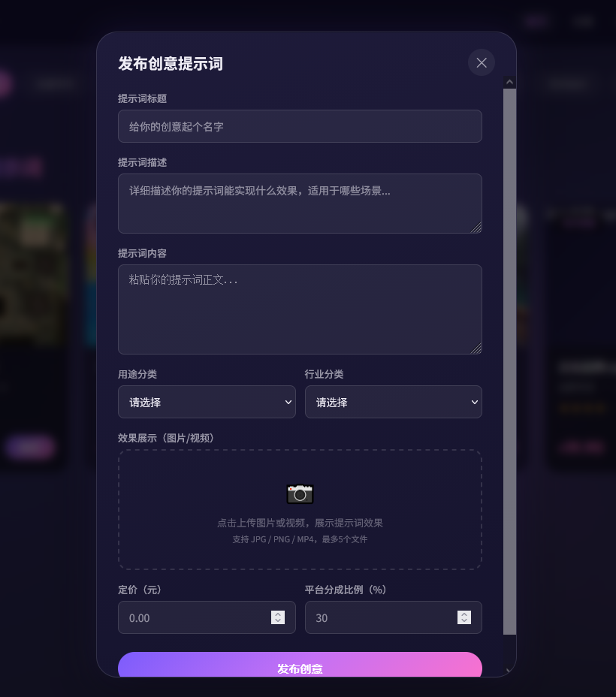Click the resize handle of 提示词描述 textarea
Viewport: 616px width, 697px height.
tap(476, 228)
